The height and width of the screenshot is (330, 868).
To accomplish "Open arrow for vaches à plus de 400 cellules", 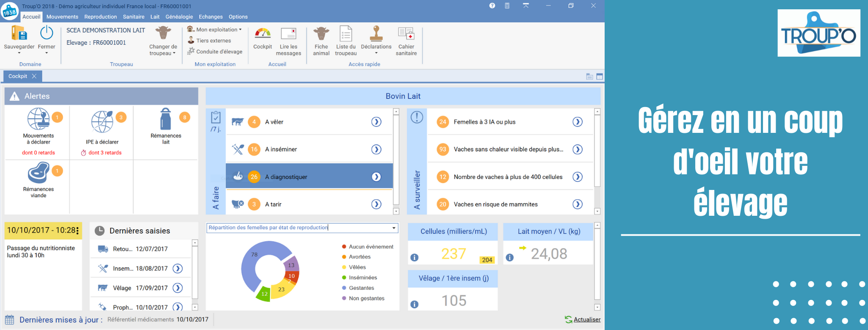I will coord(578,177).
